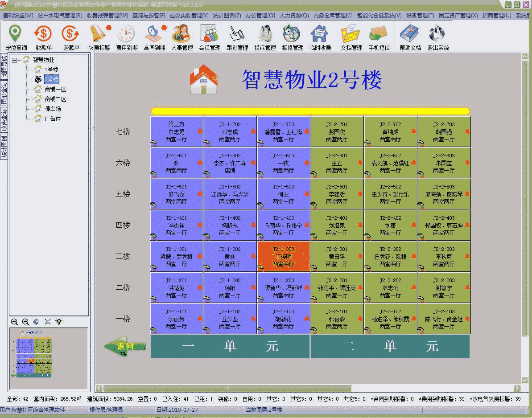Collapse the 智慧物业 tree root node
Viewport: 532px width, 418px height.
point(13,60)
